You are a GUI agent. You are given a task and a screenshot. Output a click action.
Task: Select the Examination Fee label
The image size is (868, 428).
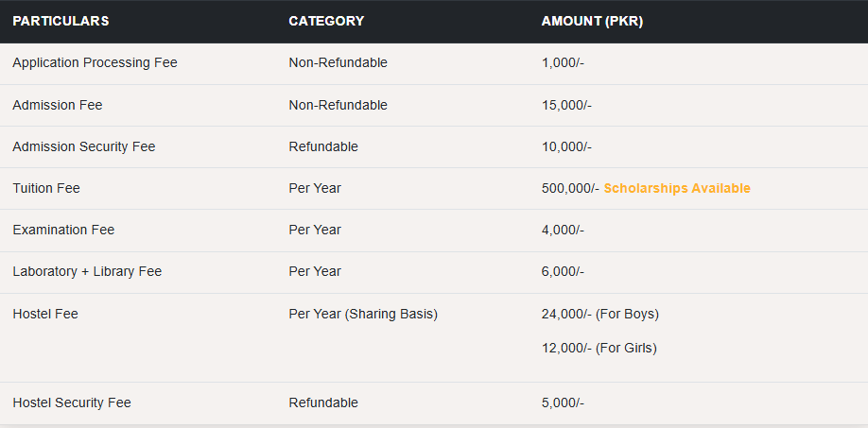[63, 230]
